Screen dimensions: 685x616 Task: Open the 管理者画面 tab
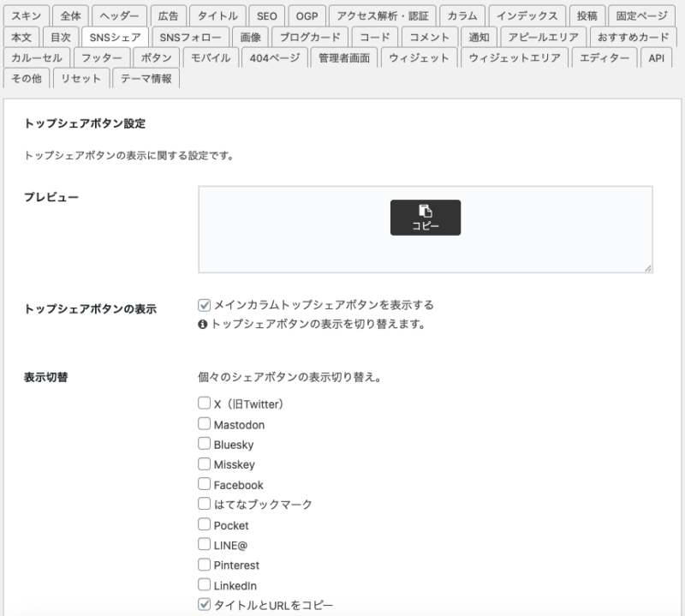pyautogui.click(x=344, y=57)
